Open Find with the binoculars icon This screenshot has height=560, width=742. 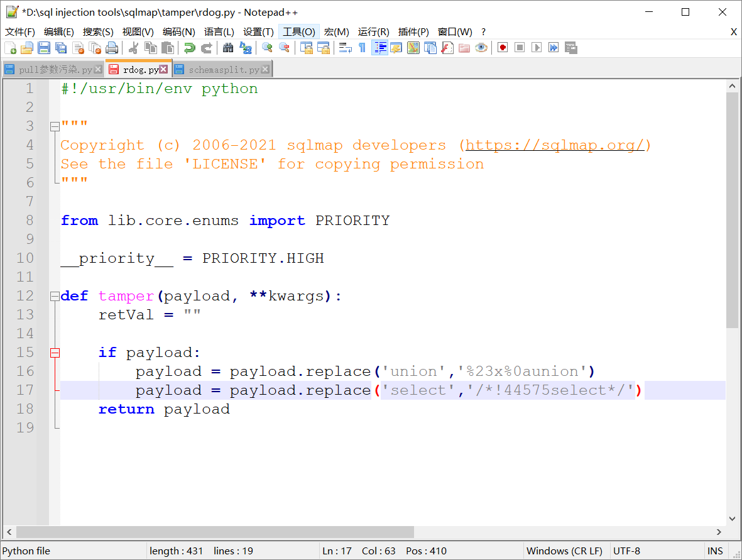point(228,48)
